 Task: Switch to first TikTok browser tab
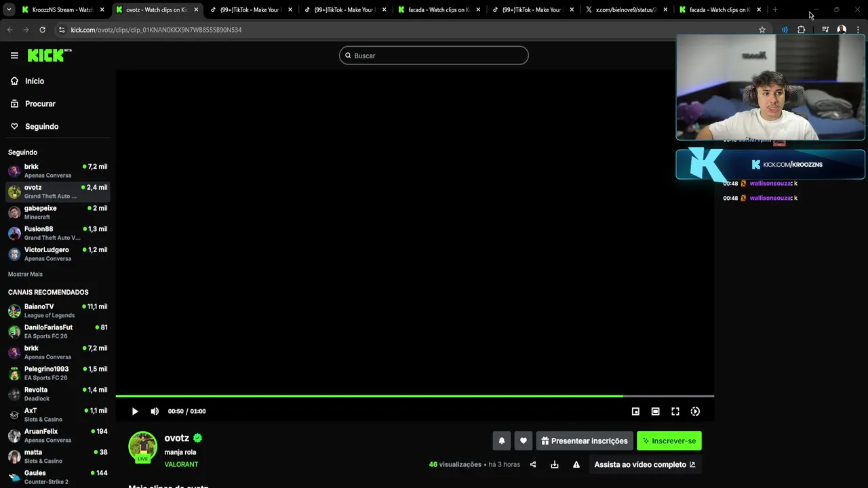click(250, 9)
